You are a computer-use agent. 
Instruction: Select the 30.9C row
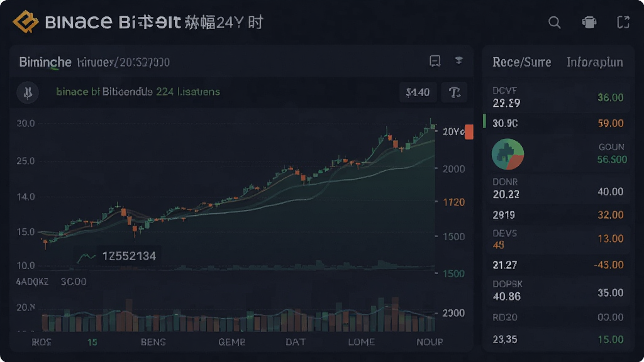click(558, 123)
